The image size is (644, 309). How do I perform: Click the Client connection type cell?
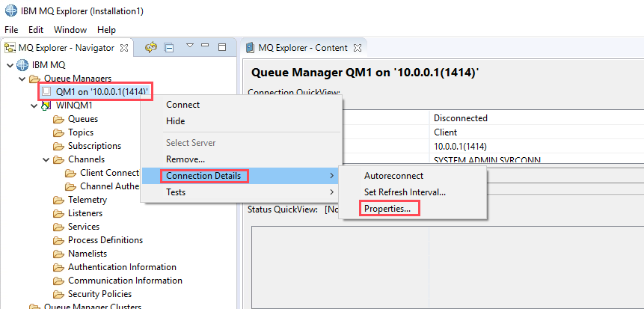coord(446,132)
